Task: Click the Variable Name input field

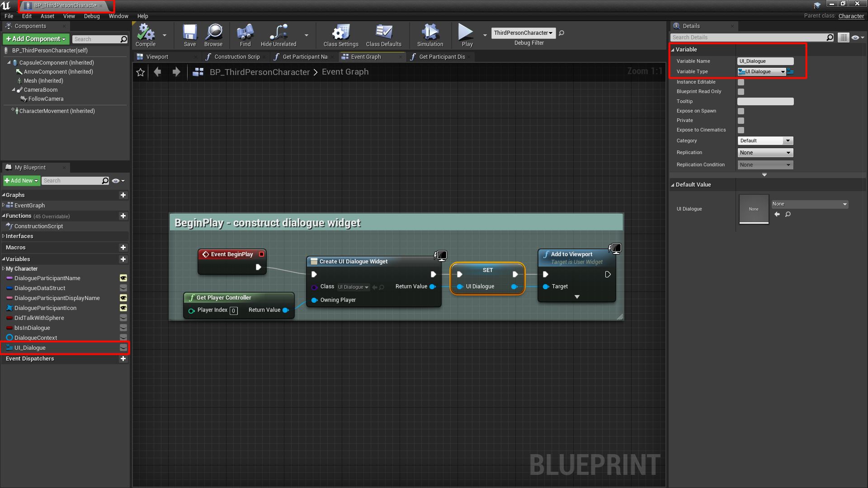Action: click(765, 61)
